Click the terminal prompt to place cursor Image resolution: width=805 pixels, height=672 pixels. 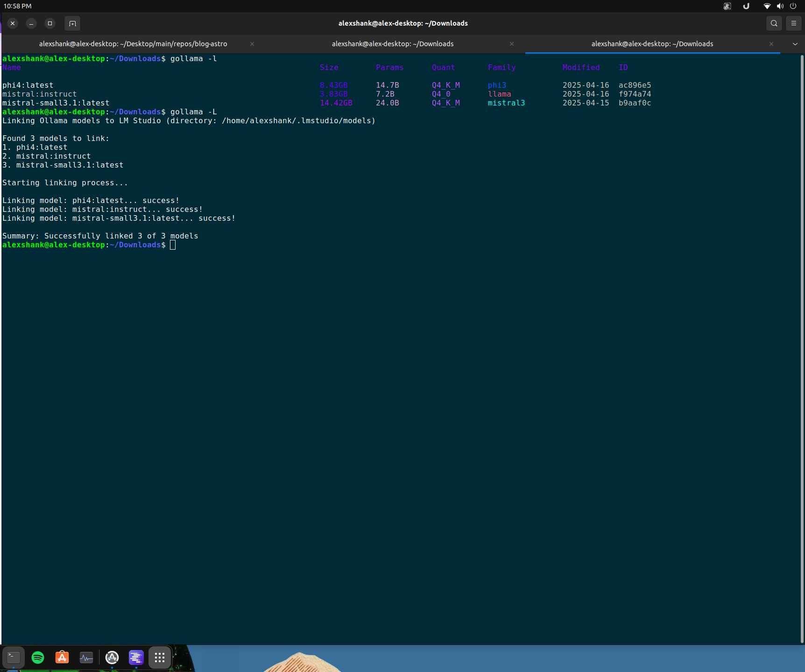[x=173, y=245]
